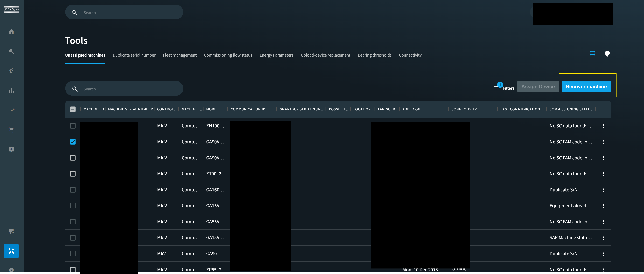Open the bar chart icon in sidebar
Viewport: 644px width, 274px height.
11,90
